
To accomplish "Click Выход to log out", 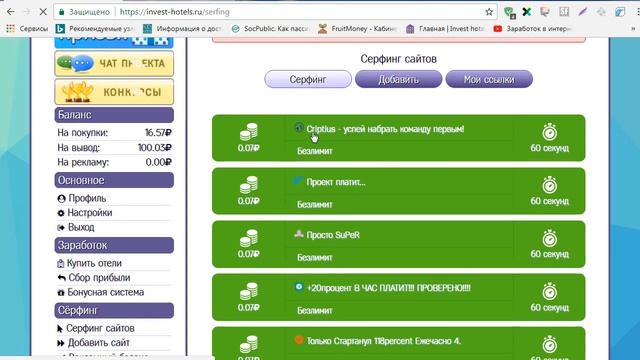I will tap(81, 227).
